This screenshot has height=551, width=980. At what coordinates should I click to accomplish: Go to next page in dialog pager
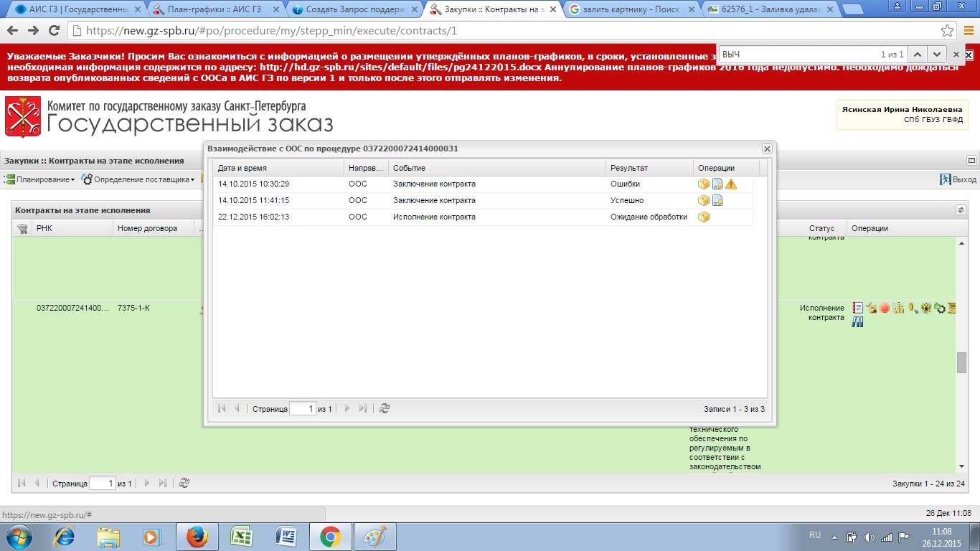(347, 408)
